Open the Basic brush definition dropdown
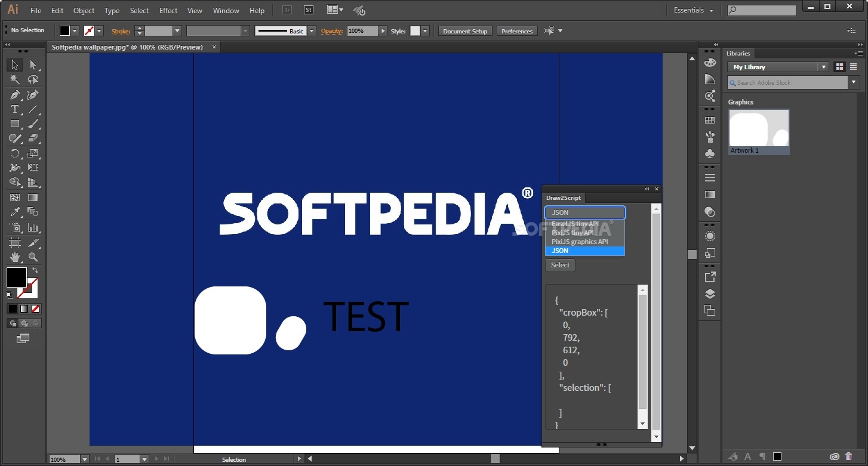This screenshot has width=868, height=466. click(x=312, y=30)
